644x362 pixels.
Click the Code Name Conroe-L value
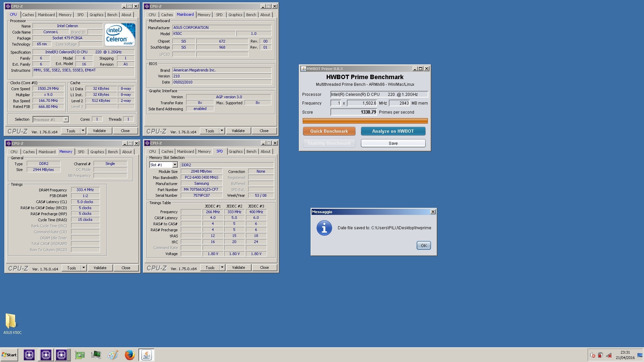[x=51, y=32]
